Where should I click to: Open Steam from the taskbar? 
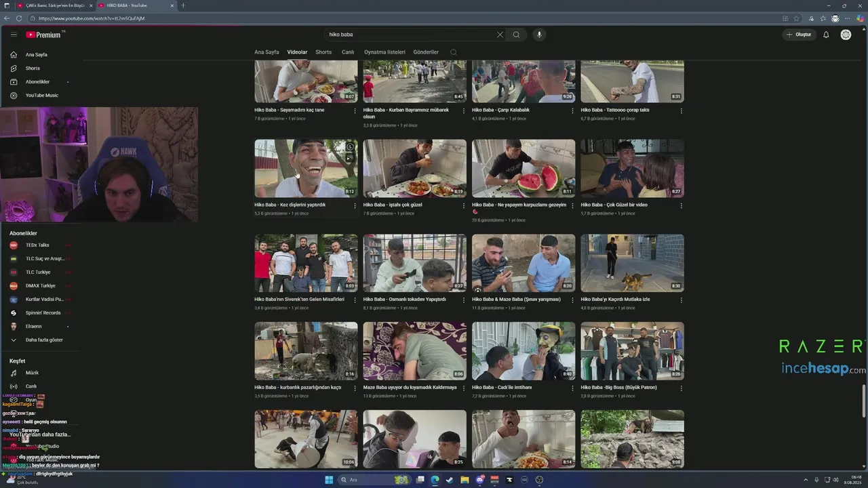(x=450, y=480)
